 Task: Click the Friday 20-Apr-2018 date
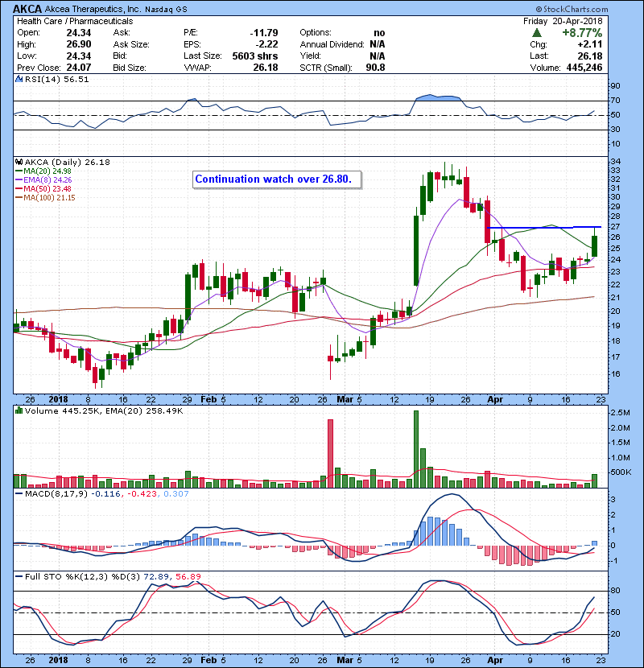(563, 21)
